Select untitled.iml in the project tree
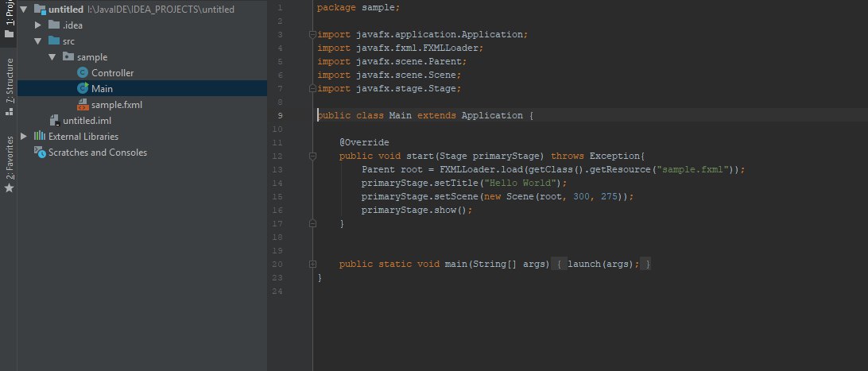The width and height of the screenshot is (868, 371). point(87,121)
